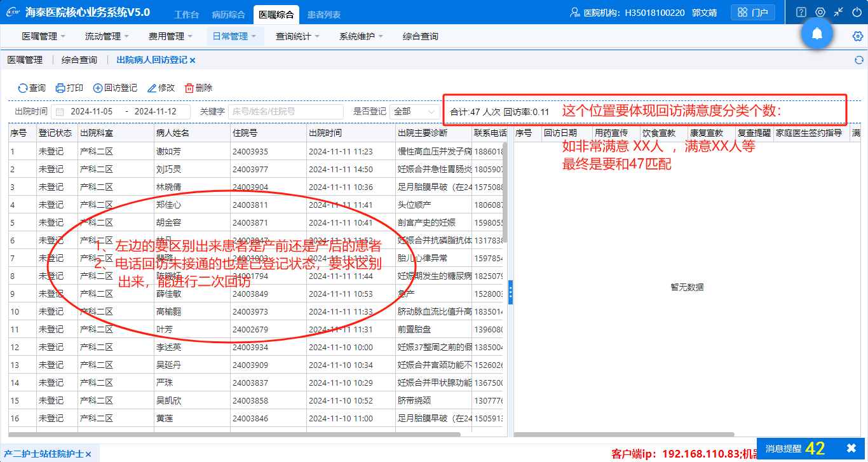Viewport: 868px width, 462px height.
Task: Click the horizontal scrollbar under the right table
Action: pos(624,435)
